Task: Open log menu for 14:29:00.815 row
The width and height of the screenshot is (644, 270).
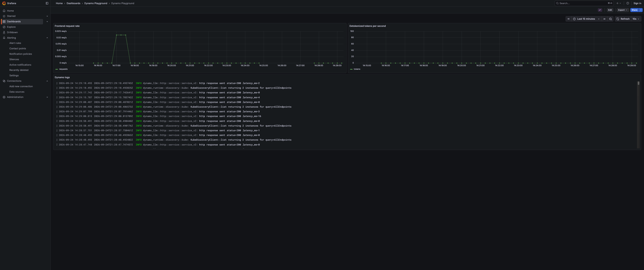Action: click(57, 116)
